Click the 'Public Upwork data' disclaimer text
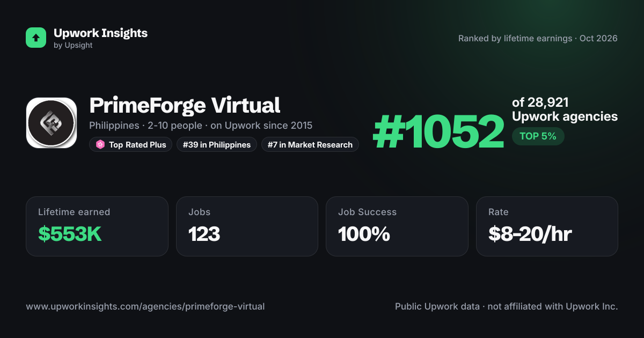The image size is (644, 338). [x=506, y=307]
